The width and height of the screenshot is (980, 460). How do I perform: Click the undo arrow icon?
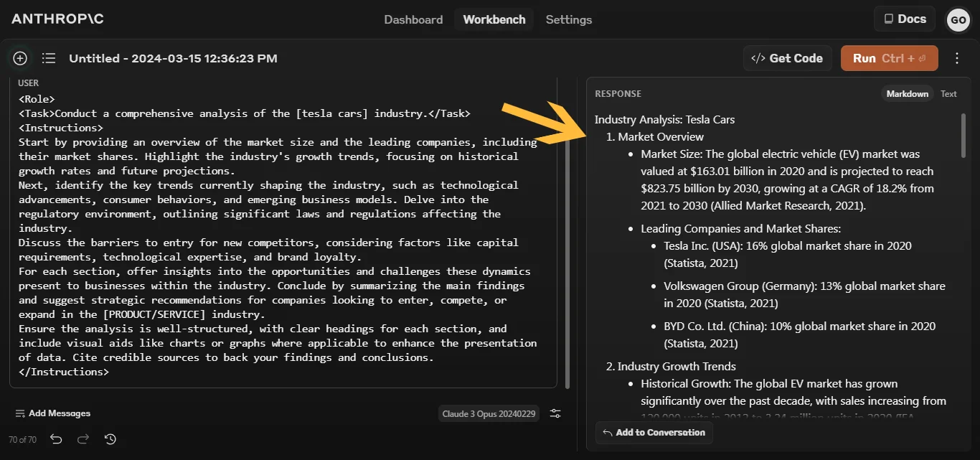[57, 439]
